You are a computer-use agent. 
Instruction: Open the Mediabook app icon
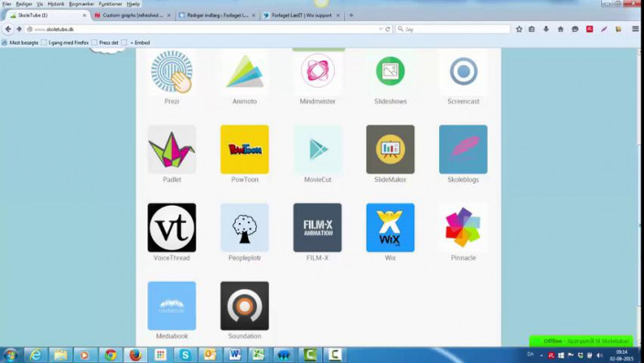(x=172, y=306)
